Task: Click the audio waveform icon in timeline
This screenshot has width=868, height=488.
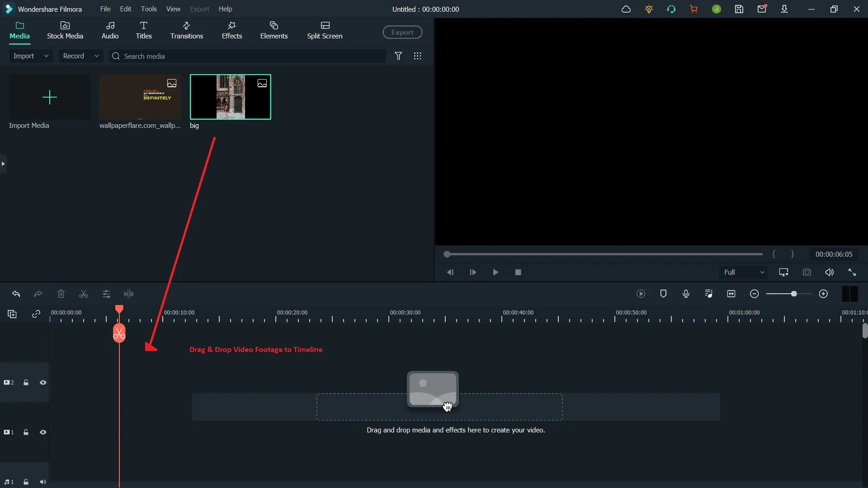Action: [x=129, y=294]
